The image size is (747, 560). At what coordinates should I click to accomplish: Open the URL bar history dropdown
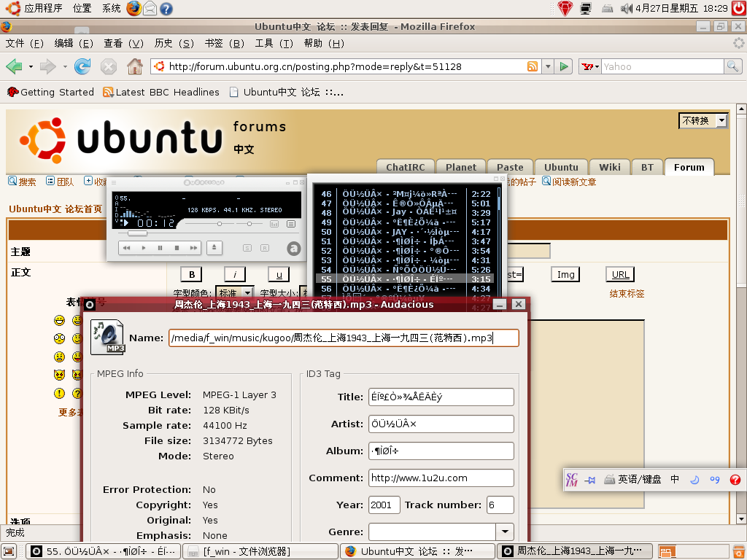click(x=548, y=66)
